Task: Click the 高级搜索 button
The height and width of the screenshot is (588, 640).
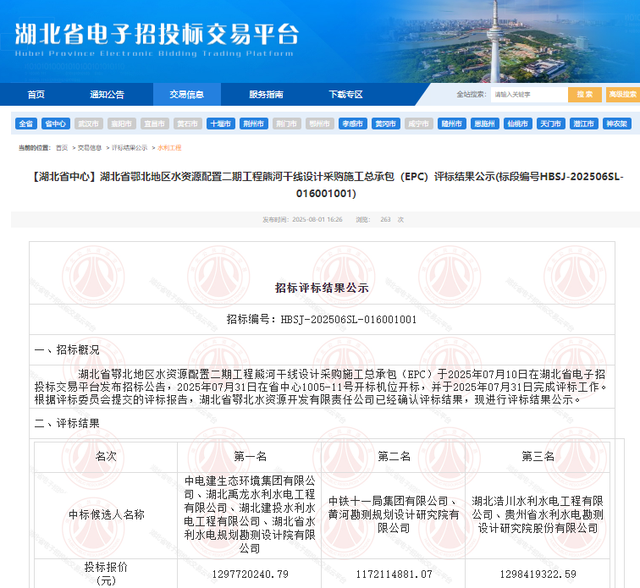Action: point(623,94)
